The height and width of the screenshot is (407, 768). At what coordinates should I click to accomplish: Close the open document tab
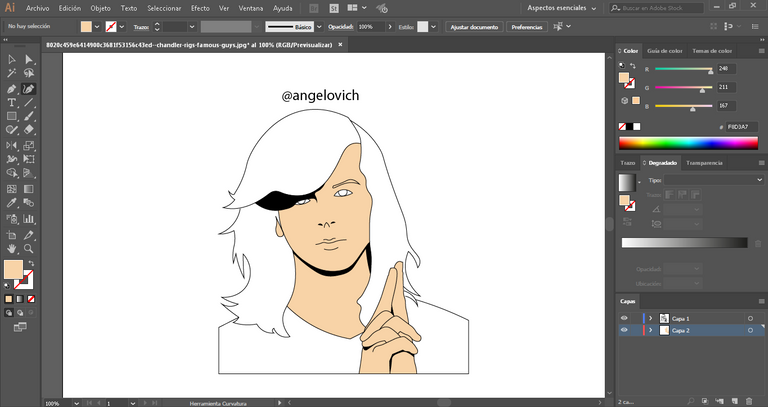[x=340, y=45]
